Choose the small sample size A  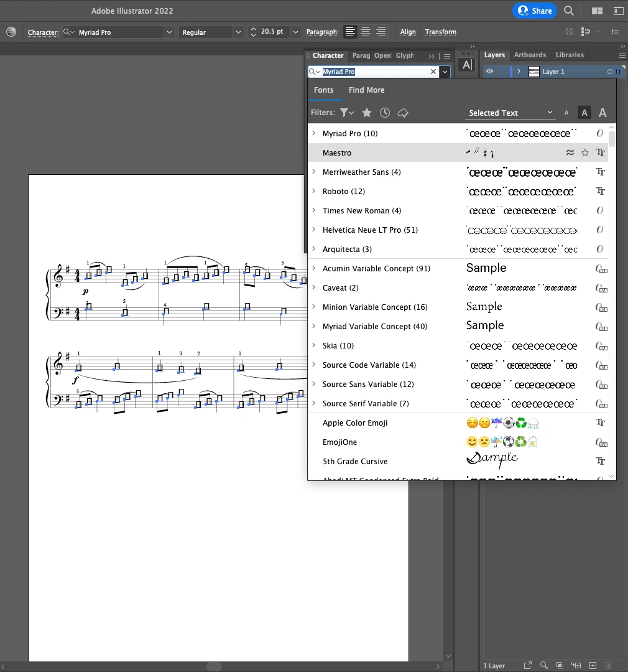point(566,113)
